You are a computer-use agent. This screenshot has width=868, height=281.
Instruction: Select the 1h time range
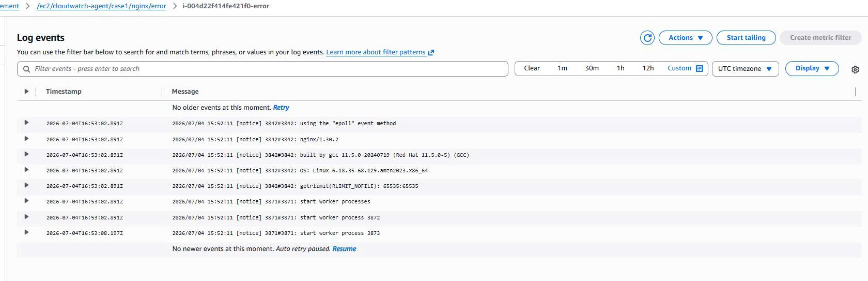pyautogui.click(x=621, y=68)
